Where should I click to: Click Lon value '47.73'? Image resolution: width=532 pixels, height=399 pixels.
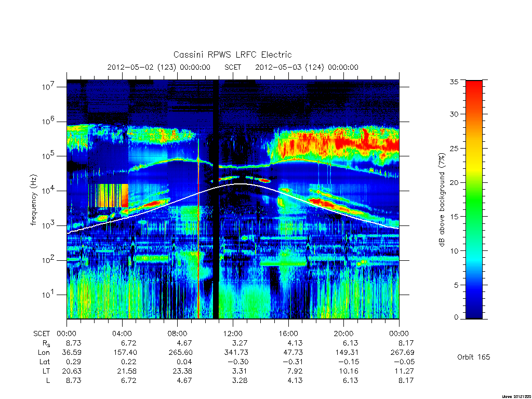click(293, 353)
